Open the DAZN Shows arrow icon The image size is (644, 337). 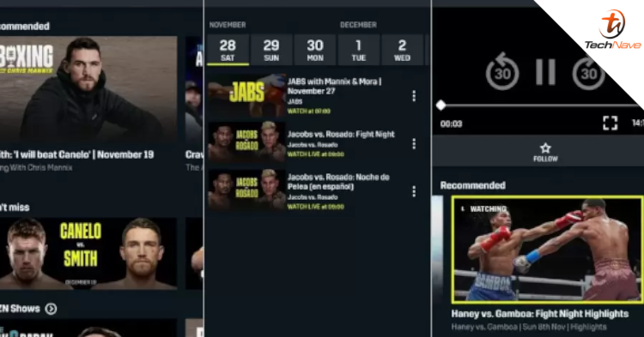tap(51, 309)
